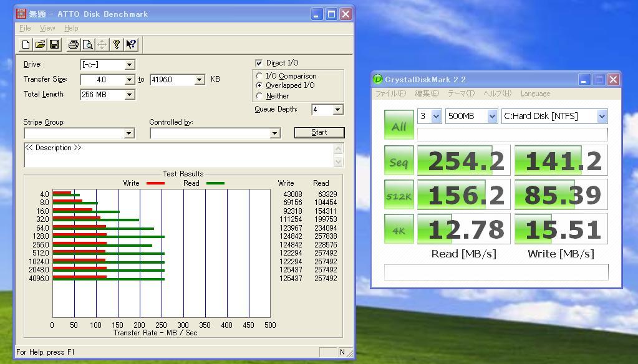
Task: Open Print Preview magnifier icon
Action: [x=87, y=44]
